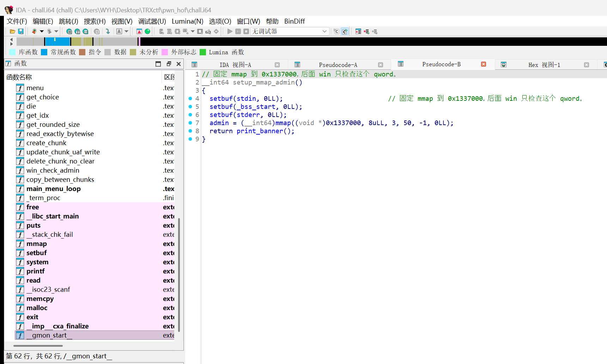
Task: Click mmap call in line 7
Action: click(283, 123)
